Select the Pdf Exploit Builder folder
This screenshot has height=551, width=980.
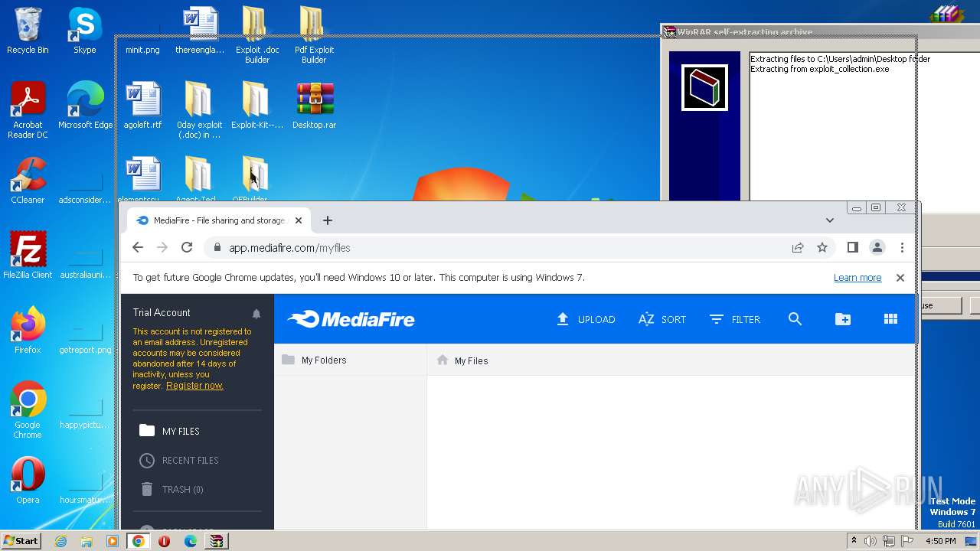(x=314, y=35)
